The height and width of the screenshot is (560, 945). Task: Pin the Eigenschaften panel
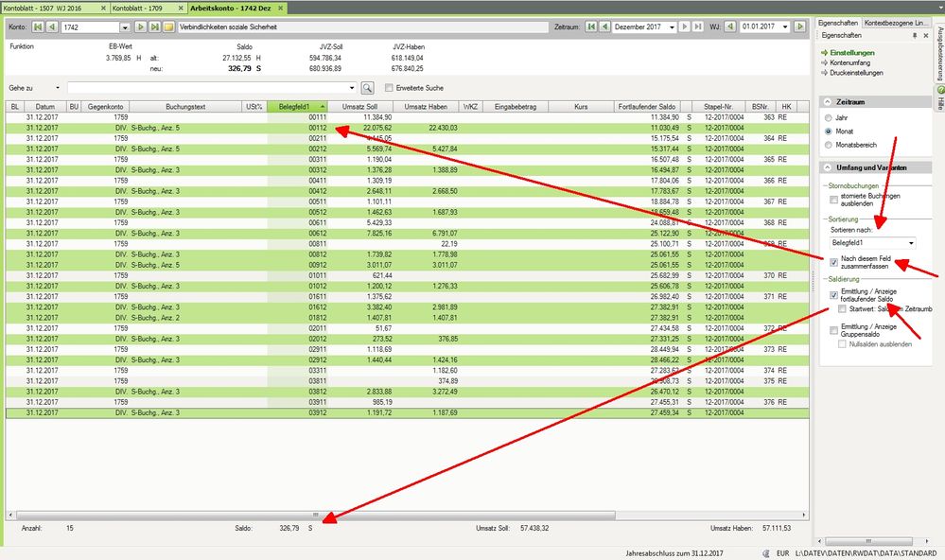[x=914, y=35]
